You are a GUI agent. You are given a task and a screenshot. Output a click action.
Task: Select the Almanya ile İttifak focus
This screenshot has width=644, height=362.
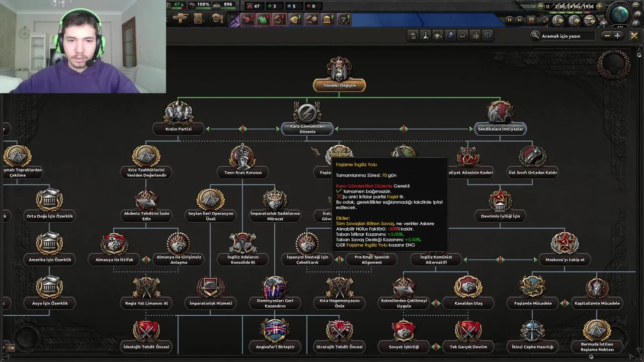(114, 249)
